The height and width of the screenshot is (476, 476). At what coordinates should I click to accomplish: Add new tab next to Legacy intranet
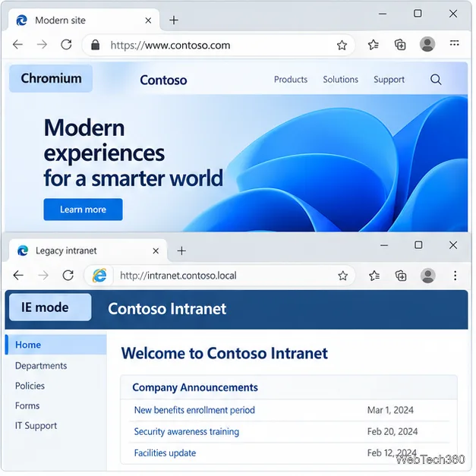(x=181, y=251)
